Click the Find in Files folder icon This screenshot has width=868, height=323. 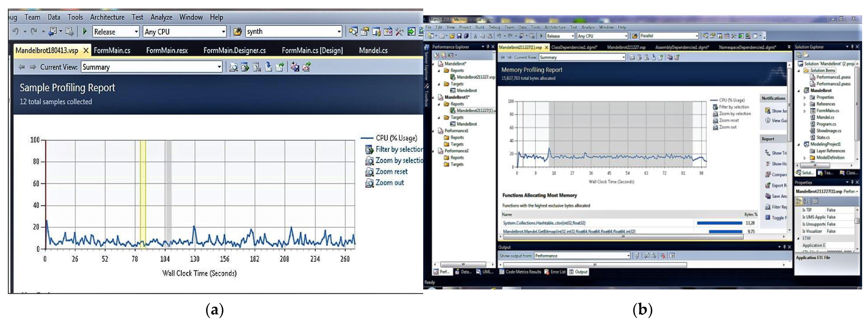pos(238,32)
